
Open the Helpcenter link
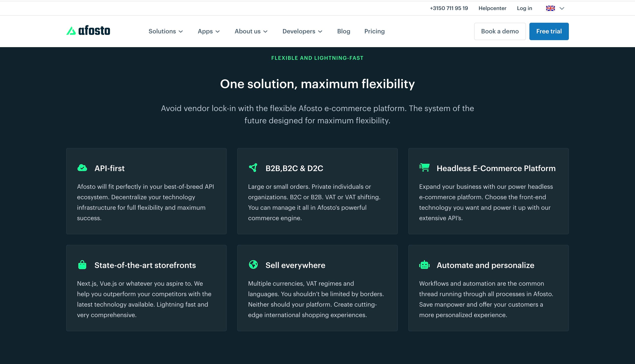[x=492, y=8]
